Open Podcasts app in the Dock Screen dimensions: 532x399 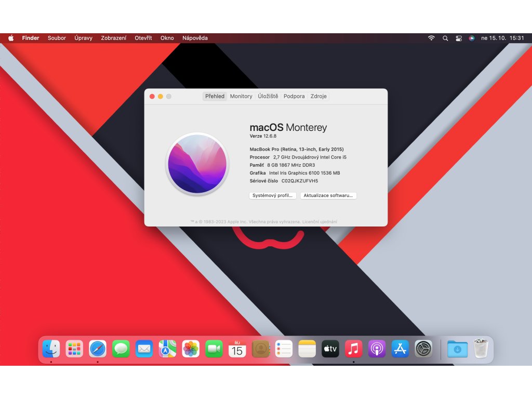pos(377,349)
